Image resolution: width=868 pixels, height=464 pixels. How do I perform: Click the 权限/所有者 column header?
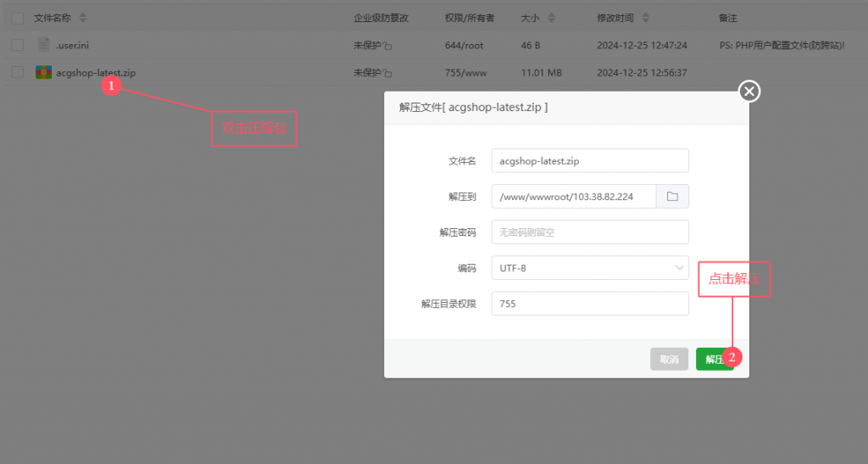tap(470, 18)
